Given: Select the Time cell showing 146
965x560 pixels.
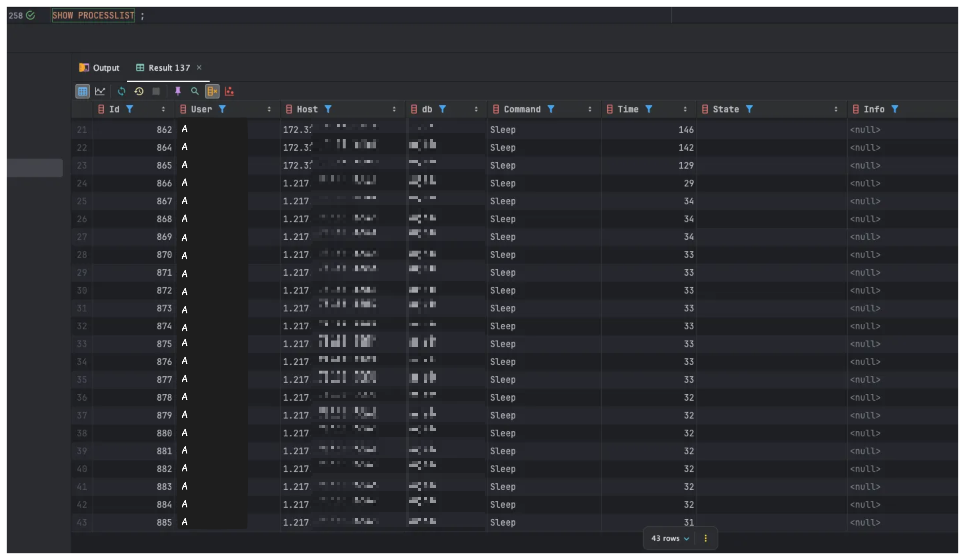Looking at the screenshot, I should 686,130.
